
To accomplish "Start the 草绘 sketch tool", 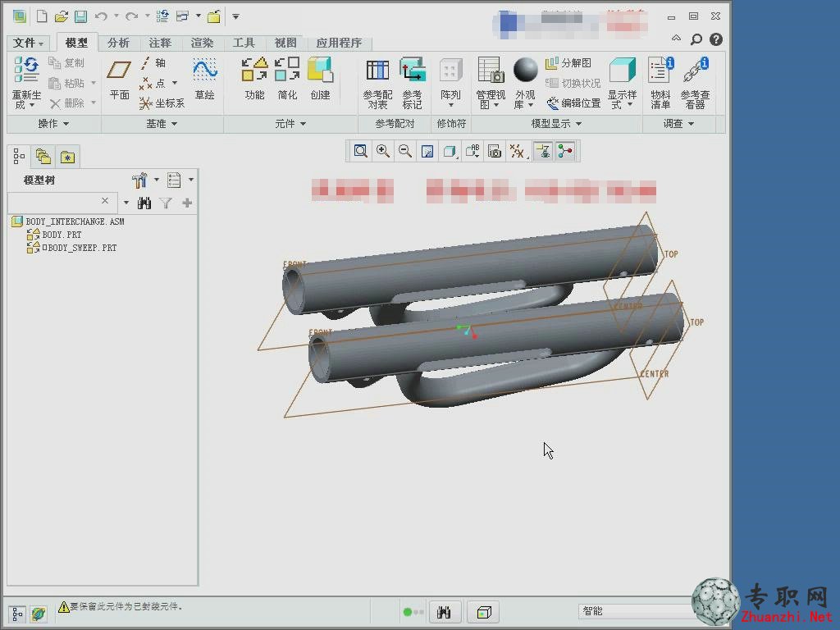I will [204, 80].
